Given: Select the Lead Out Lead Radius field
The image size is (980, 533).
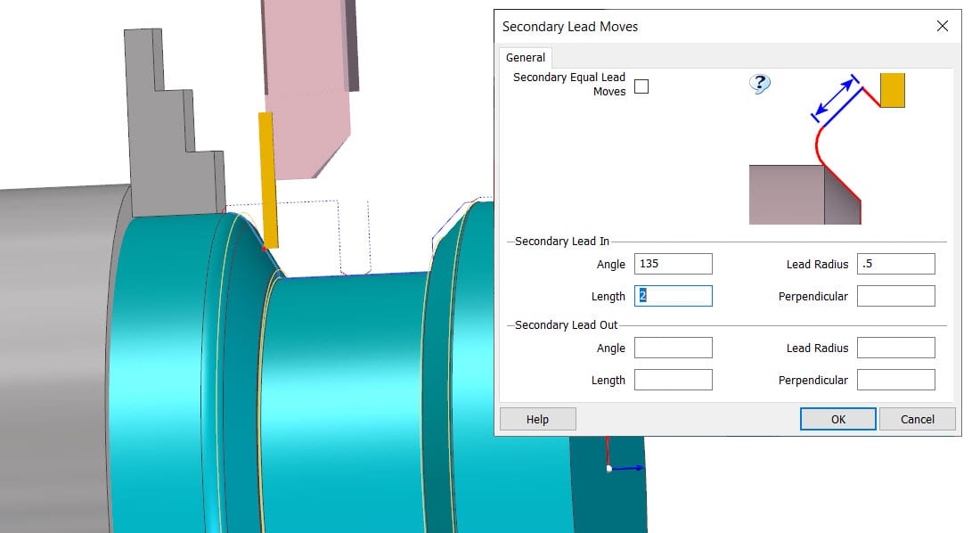Looking at the screenshot, I should (x=895, y=348).
